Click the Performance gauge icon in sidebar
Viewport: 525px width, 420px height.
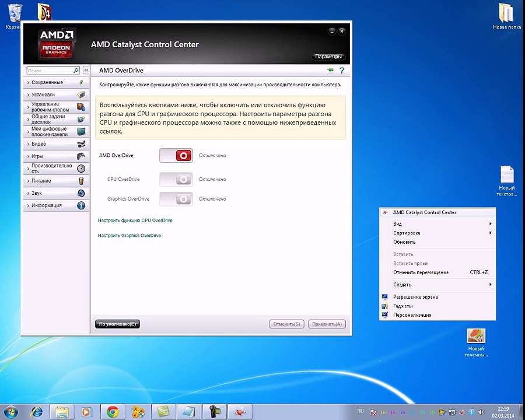(x=81, y=169)
